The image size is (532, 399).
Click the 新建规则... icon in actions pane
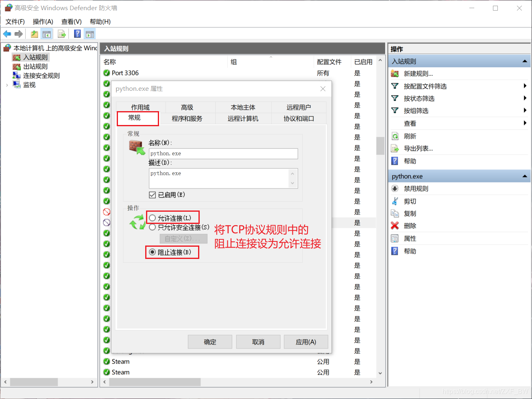pyautogui.click(x=395, y=74)
